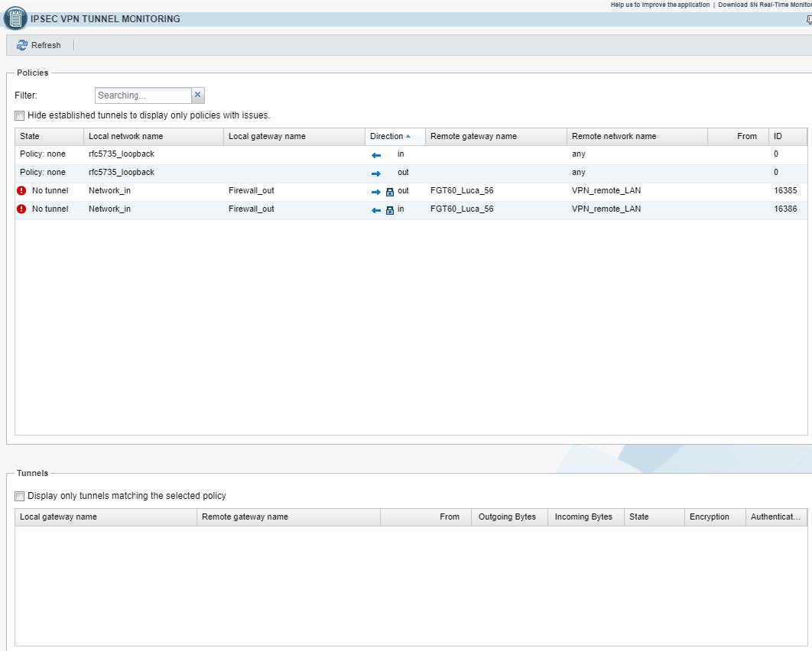Click the Remote gateway name header in Tunnels
812x651 pixels.
click(288, 517)
